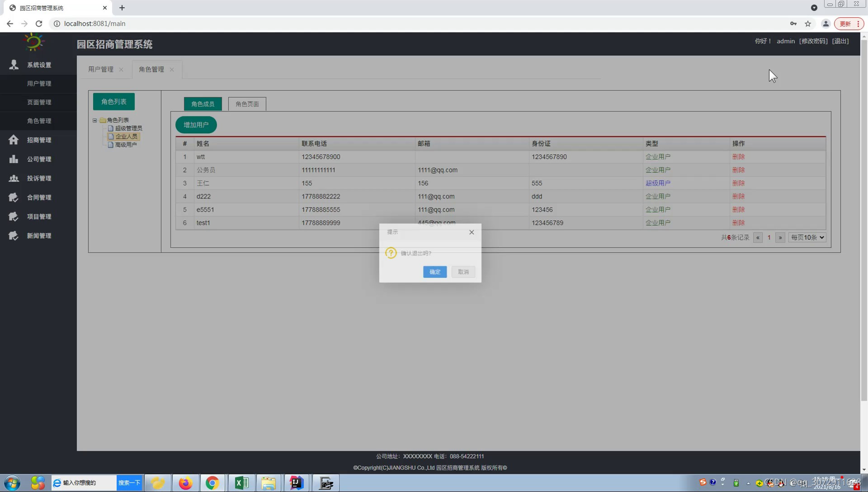Click the 搜索一下 taskbar button
Viewport: 868px width, 492px height.
pyautogui.click(x=129, y=483)
